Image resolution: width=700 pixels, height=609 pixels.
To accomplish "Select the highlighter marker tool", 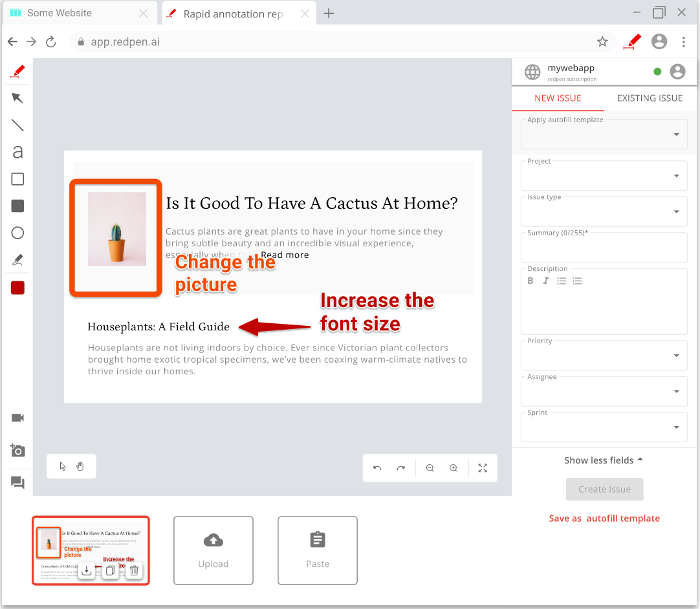I will [17, 260].
